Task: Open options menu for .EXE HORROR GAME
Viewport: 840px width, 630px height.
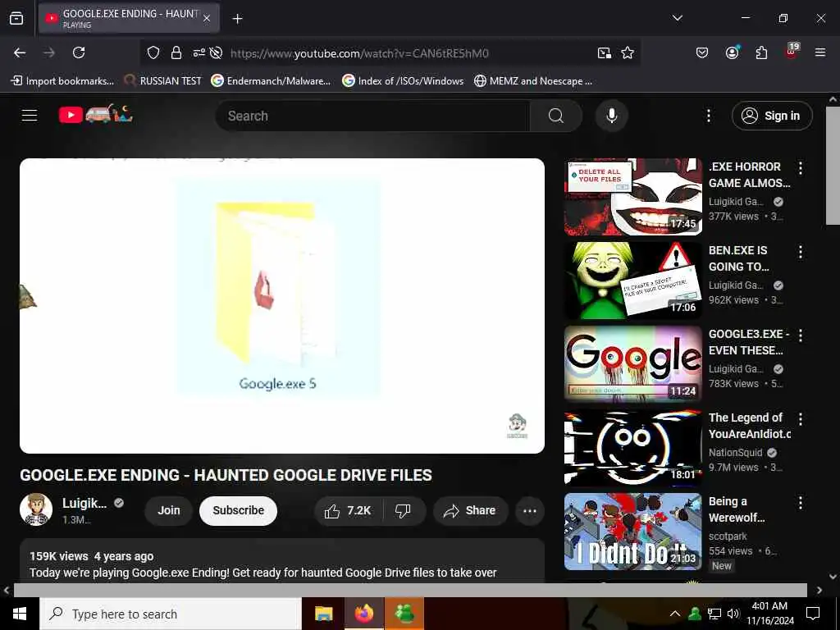Action: pos(801,167)
